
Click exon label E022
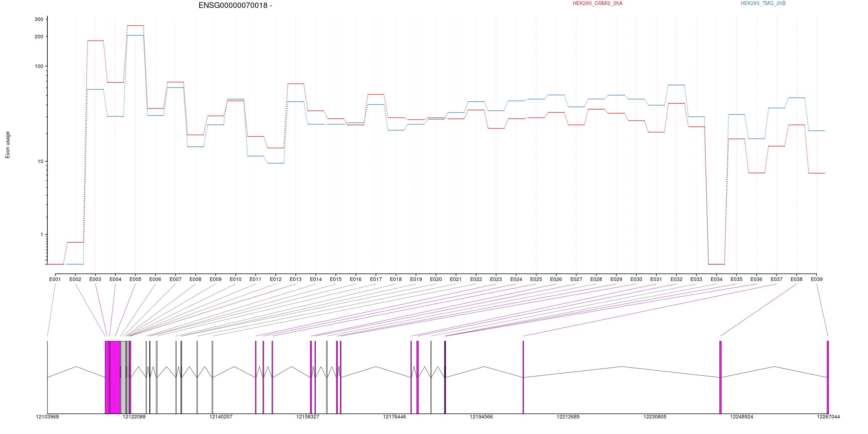coord(476,279)
